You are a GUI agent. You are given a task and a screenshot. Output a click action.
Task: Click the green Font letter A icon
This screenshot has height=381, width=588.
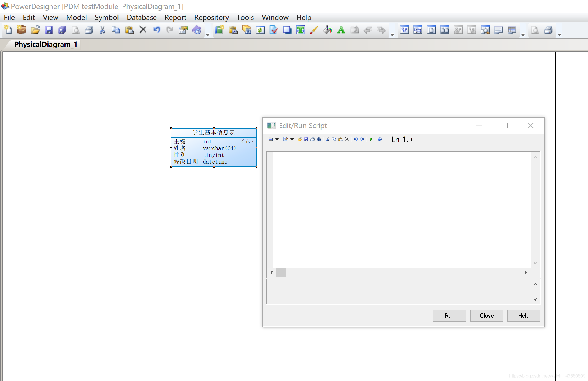pyautogui.click(x=341, y=30)
